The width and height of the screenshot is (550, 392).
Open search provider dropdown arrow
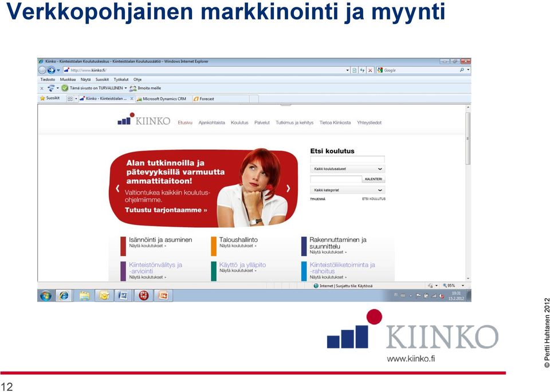468,70
